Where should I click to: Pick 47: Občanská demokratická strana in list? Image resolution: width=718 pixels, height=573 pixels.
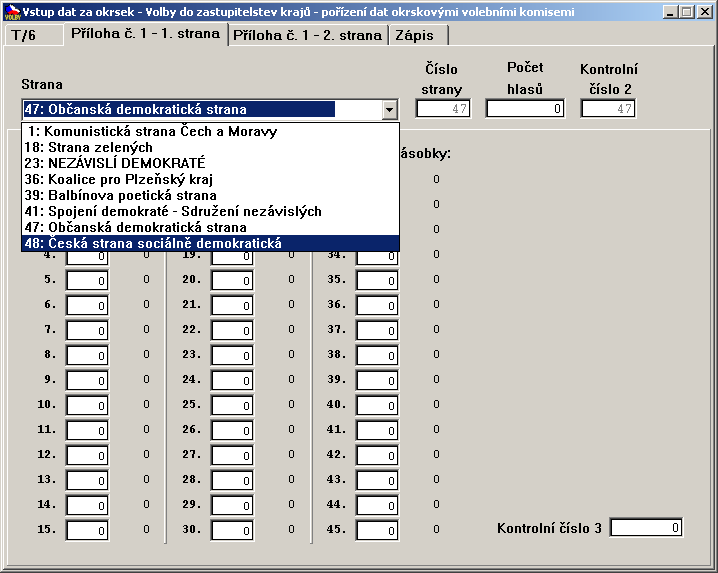[210, 228]
